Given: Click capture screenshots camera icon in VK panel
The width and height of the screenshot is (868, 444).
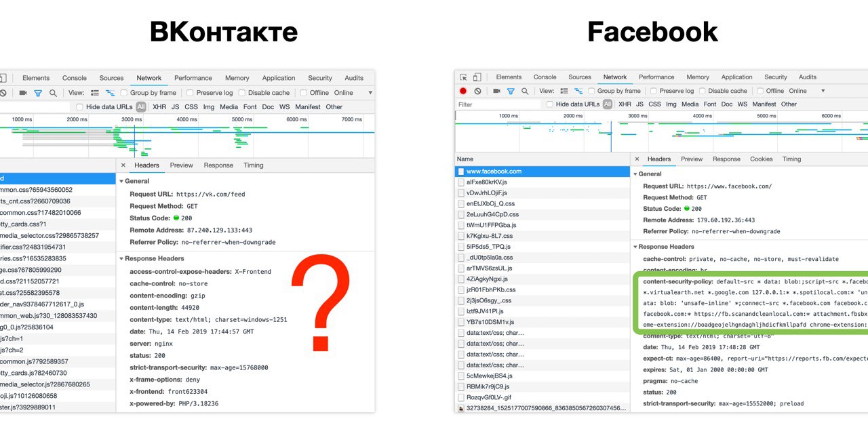Looking at the screenshot, I should [x=23, y=93].
